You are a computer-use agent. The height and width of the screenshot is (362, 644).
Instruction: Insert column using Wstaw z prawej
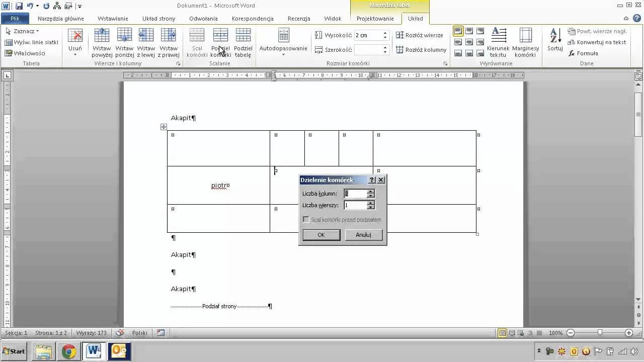(x=169, y=35)
